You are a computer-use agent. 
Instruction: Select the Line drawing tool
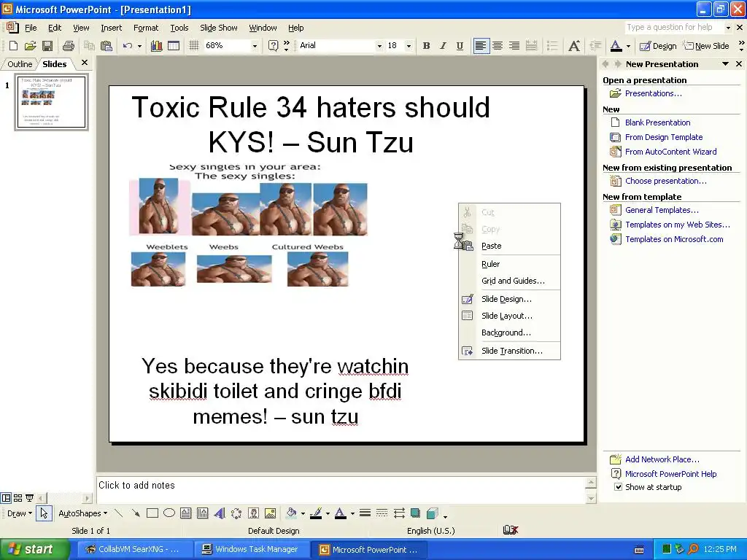[119, 513]
